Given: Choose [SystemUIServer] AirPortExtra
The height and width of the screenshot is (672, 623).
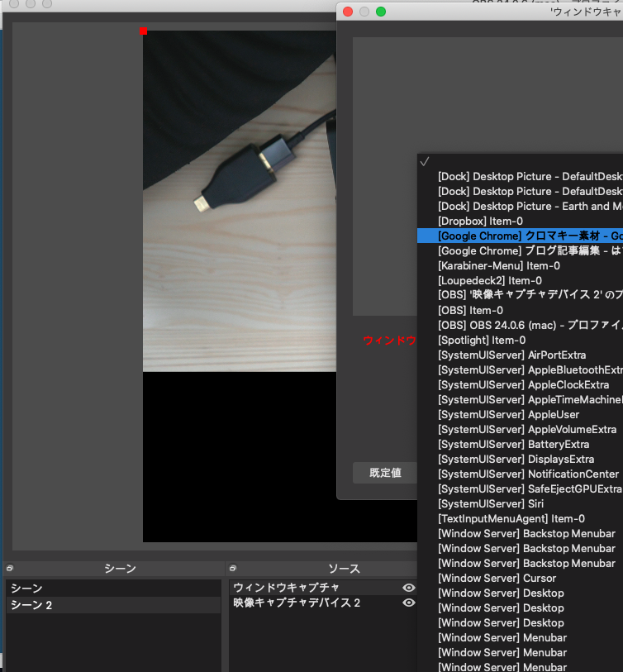Looking at the screenshot, I should tap(521, 355).
